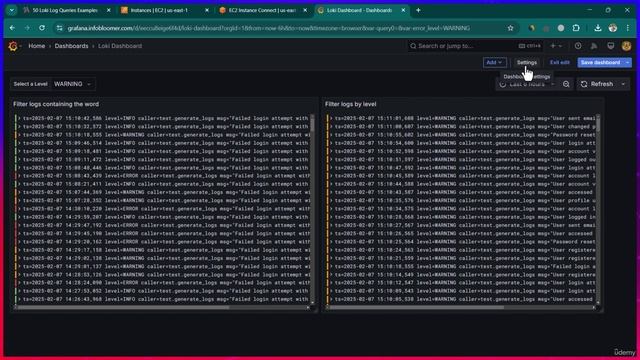640x360 pixels.
Task: Click Exit edit button
Action: coord(559,62)
